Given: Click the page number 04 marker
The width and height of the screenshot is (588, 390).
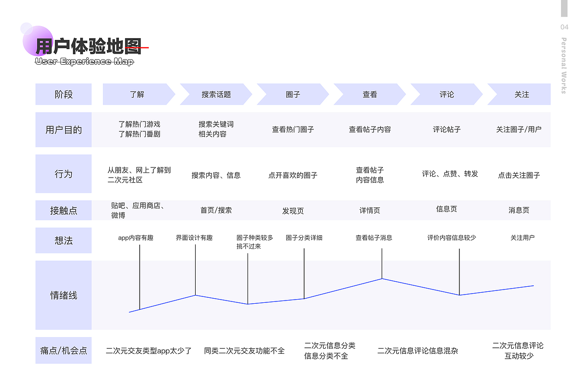Looking at the screenshot, I should tap(564, 26).
